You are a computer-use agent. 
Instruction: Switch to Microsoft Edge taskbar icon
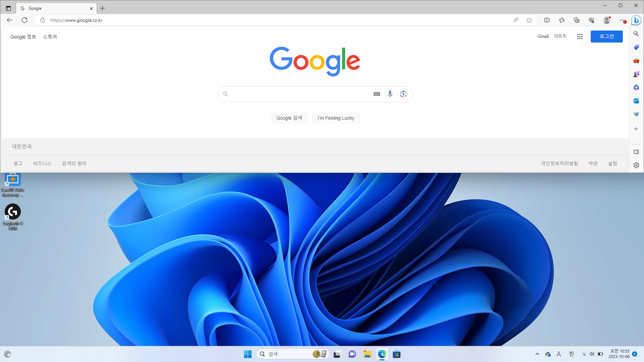coord(382,354)
